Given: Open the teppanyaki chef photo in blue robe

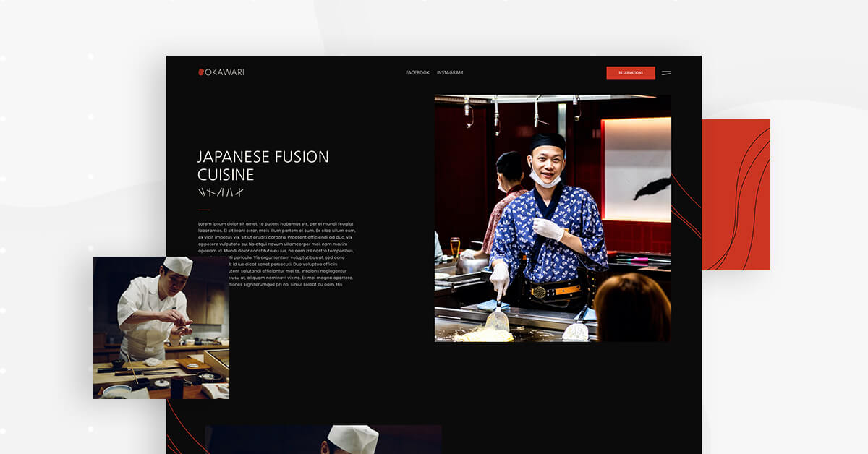Looking at the screenshot, I should [x=552, y=218].
